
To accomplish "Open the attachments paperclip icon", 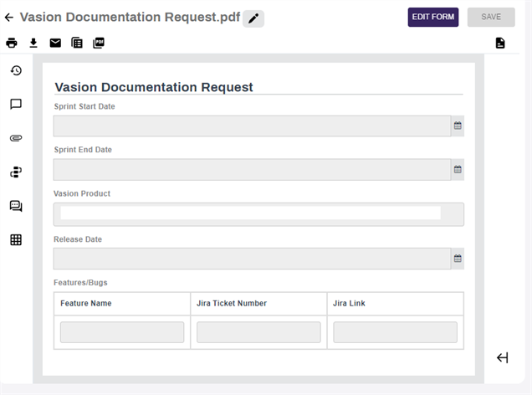I will [16, 138].
